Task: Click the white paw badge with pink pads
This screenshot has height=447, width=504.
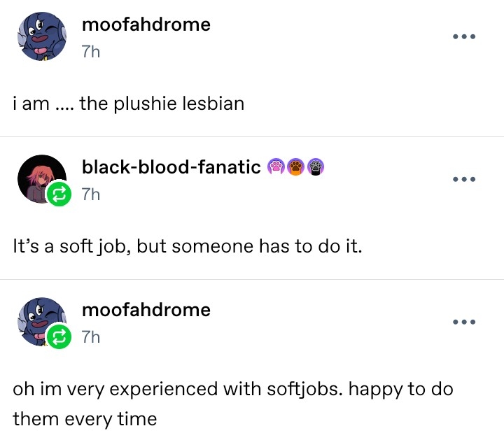Action: click(276, 166)
